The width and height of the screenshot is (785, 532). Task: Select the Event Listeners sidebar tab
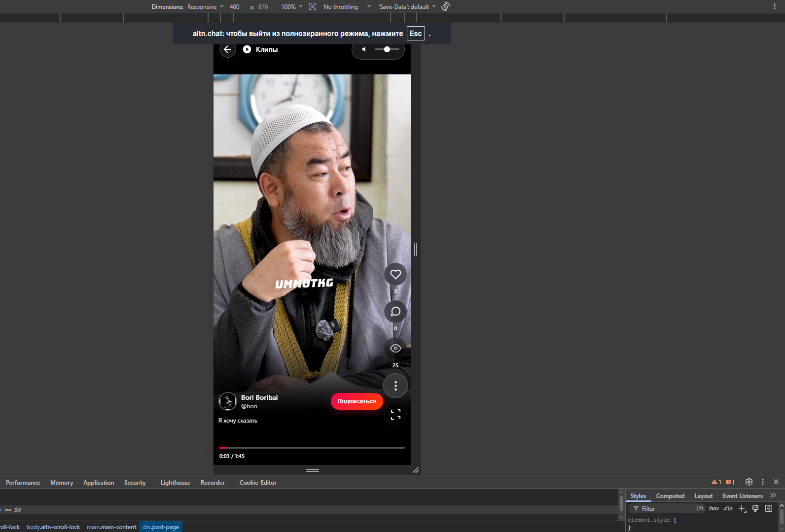tap(743, 496)
